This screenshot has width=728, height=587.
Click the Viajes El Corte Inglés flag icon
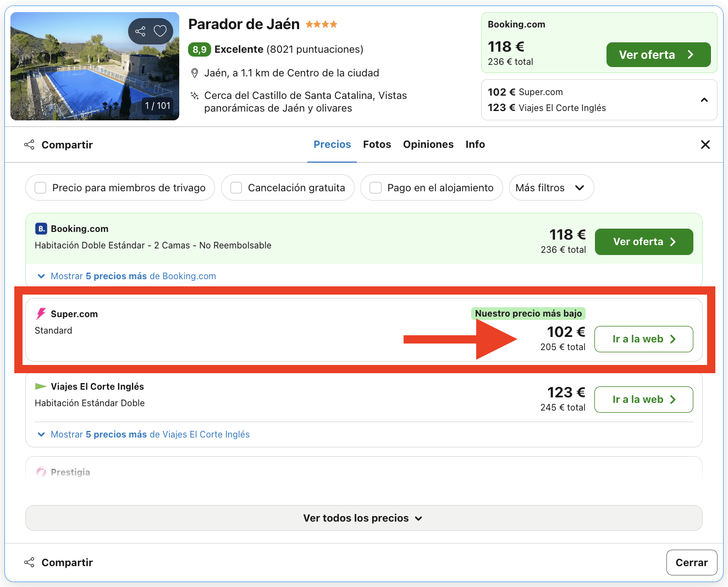point(40,386)
